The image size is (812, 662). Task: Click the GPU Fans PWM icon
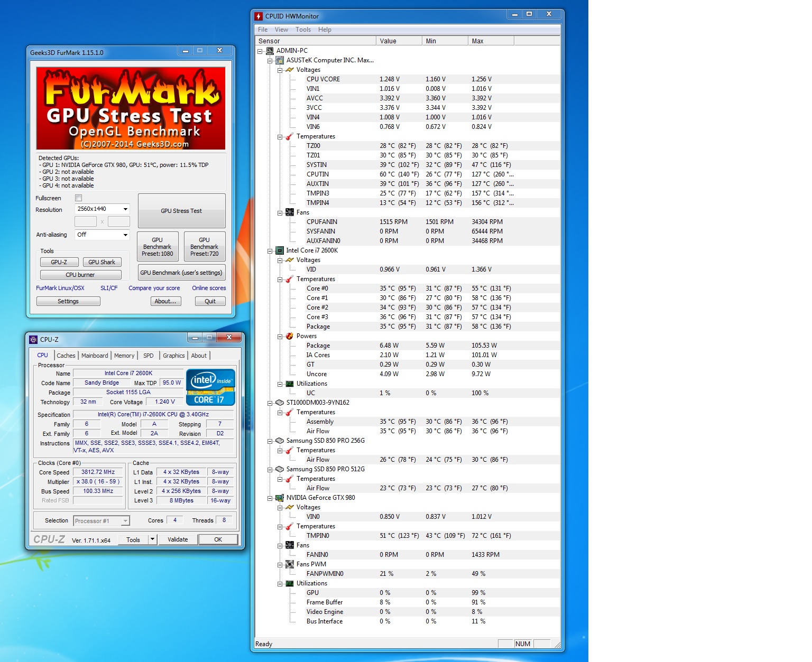[x=290, y=564]
